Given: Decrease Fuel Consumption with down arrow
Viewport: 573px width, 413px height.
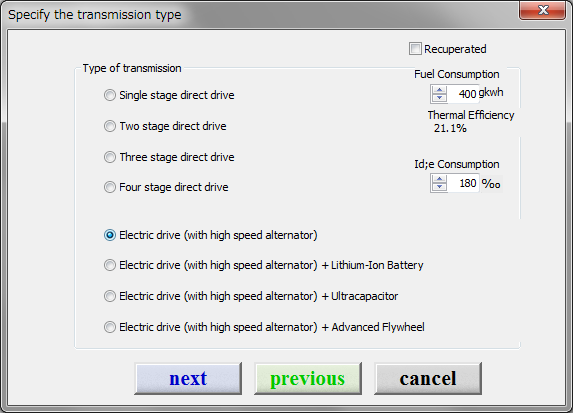Looking at the screenshot, I should coord(439,98).
